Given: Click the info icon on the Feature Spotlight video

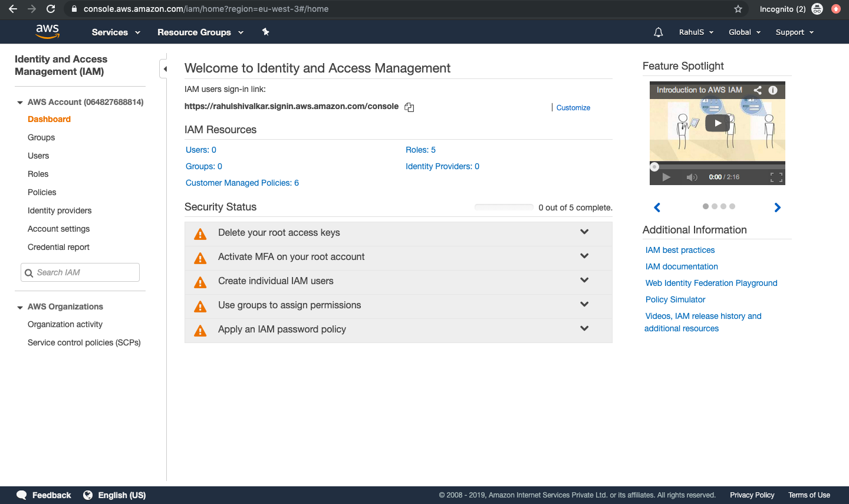Looking at the screenshot, I should pyautogui.click(x=773, y=90).
